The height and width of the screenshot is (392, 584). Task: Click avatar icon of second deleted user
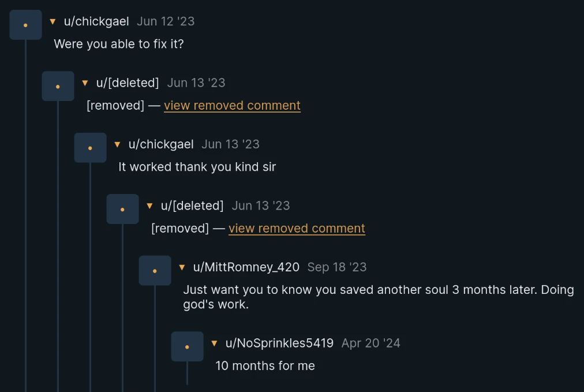(x=122, y=209)
